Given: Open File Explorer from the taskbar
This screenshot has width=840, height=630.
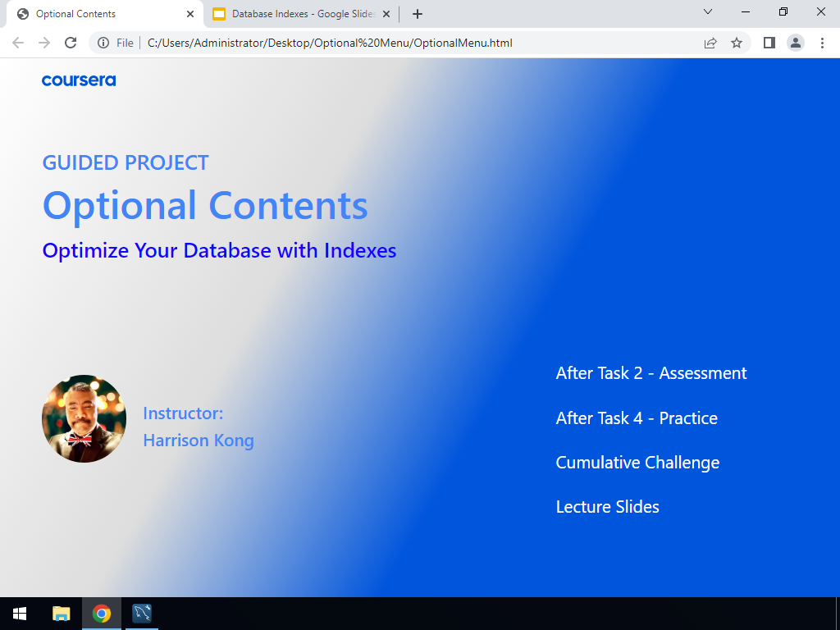Looking at the screenshot, I should 61,614.
